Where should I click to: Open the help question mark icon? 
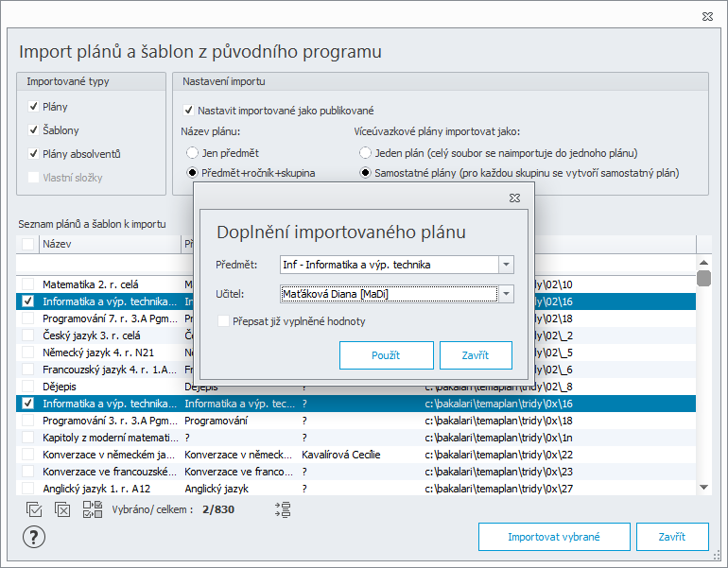(34, 537)
